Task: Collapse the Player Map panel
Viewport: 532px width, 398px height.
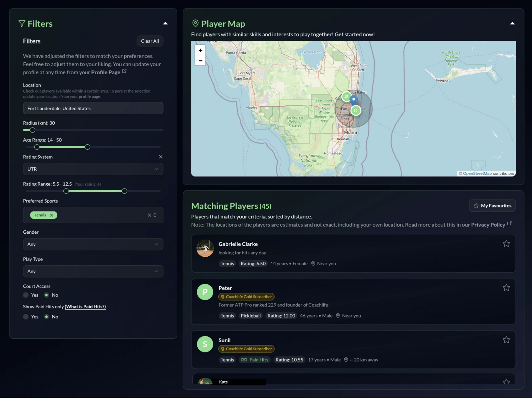Action: click(x=512, y=24)
